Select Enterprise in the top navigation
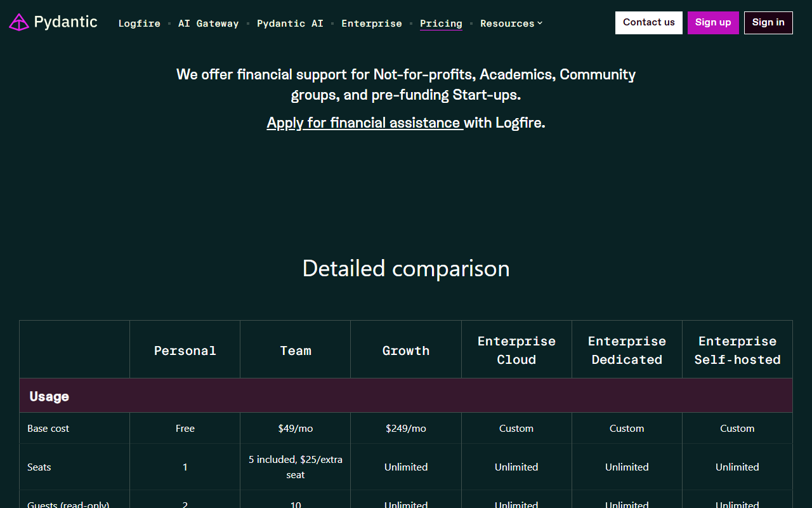 (x=372, y=23)
